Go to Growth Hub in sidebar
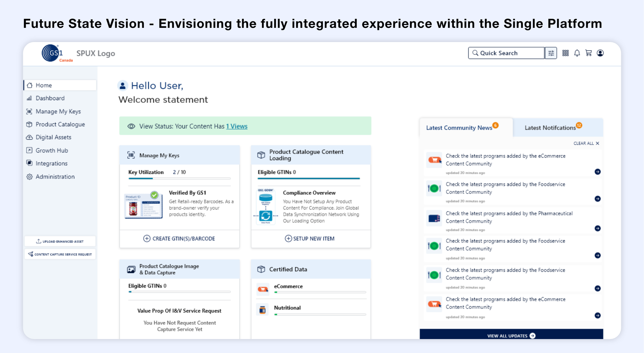This screenshot has height=353, width=644. (52, 150)
